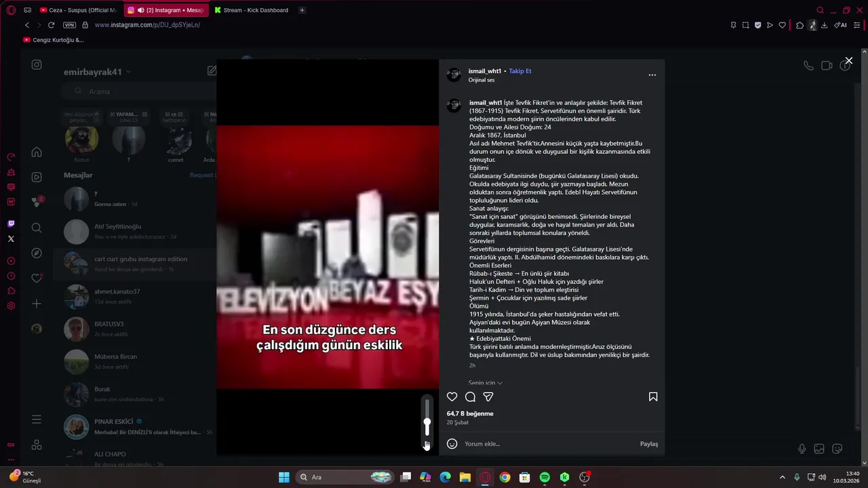
Task: Mute the video sound icon
Action: 427,445
